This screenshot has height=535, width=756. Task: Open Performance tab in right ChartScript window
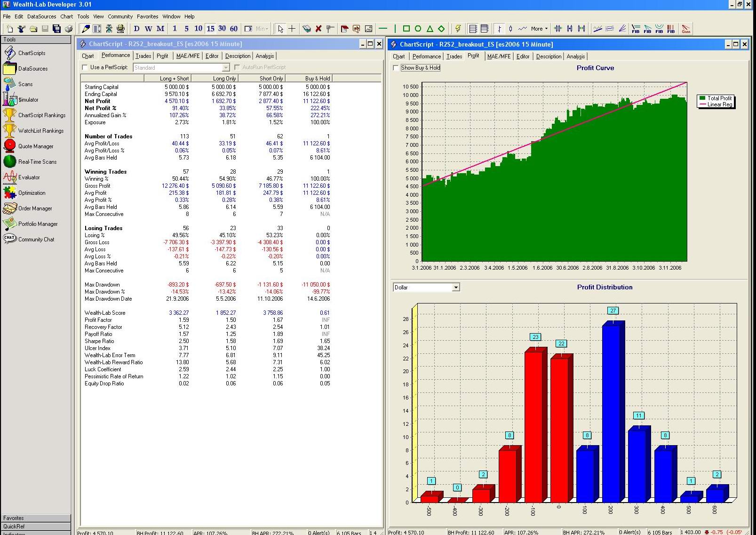pos(427,56)
